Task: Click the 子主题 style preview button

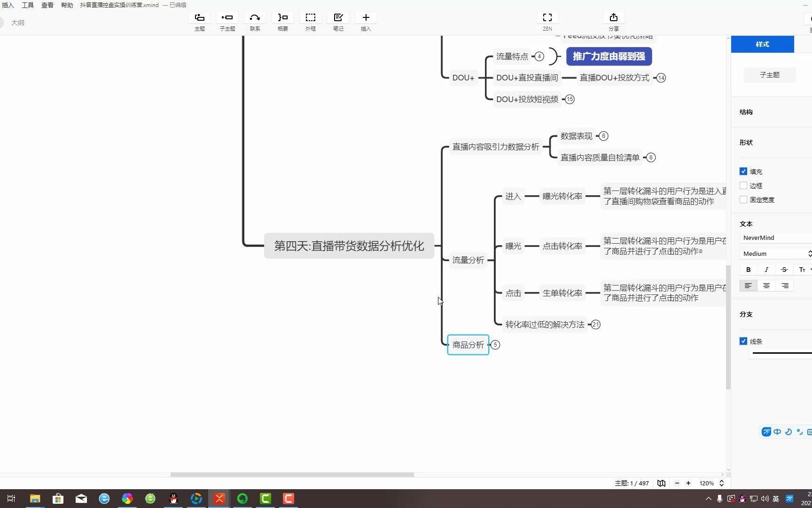Action: (x=770, y=75)
